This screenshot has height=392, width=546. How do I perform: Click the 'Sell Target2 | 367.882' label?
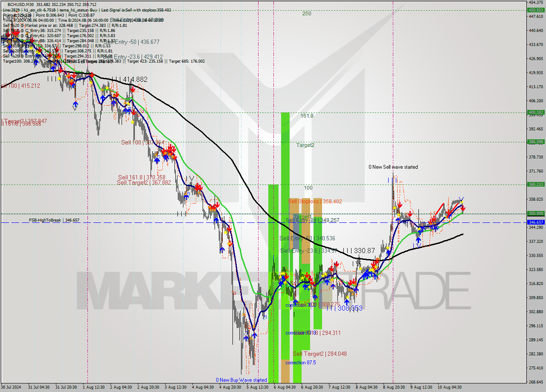pyautogui.click(x=144, y=183)
